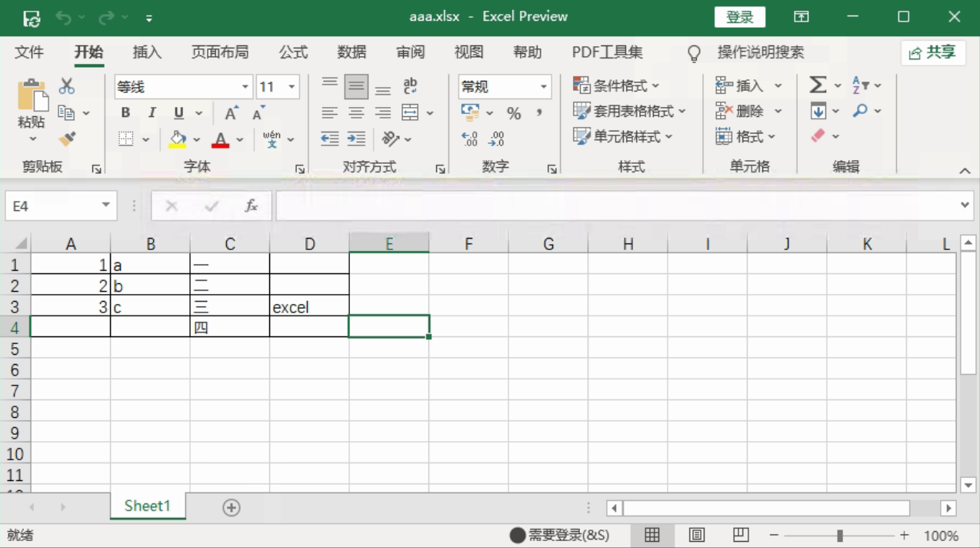Switch to the 插入 ribbon tab
This screenshot has width=980, height=548.
pos(147,52)
